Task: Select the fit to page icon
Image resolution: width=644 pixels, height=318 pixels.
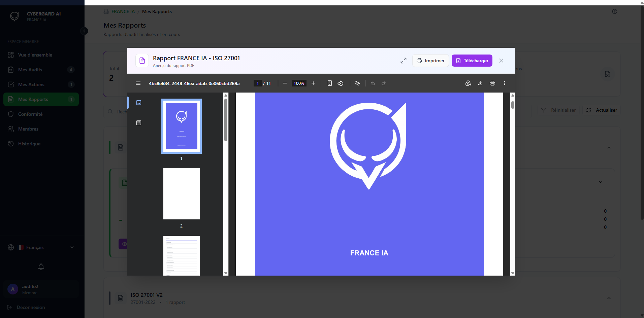Action: (x=330, y=83)
